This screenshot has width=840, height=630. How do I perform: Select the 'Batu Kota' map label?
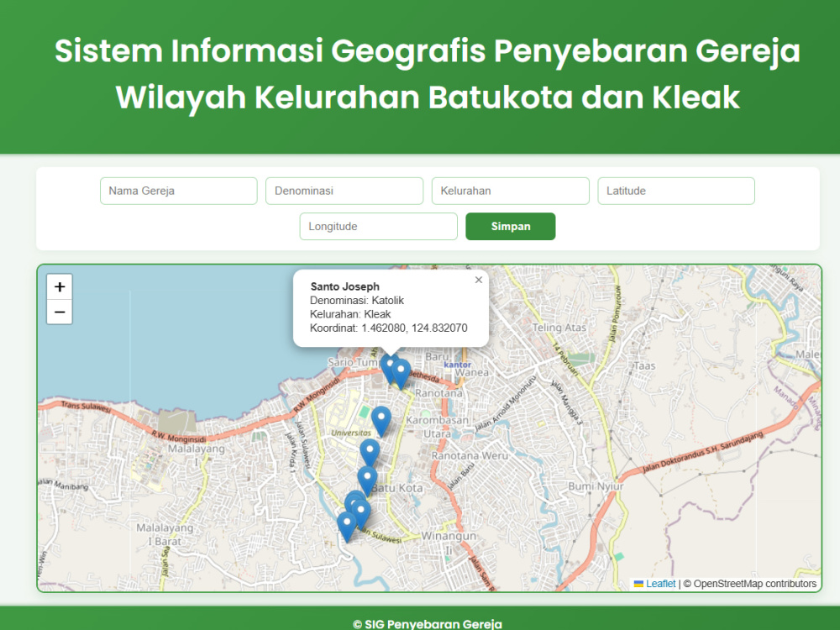click(397, 488)
